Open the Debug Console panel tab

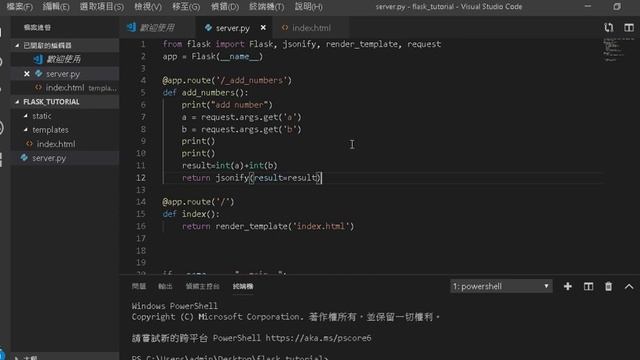point(202,286)
